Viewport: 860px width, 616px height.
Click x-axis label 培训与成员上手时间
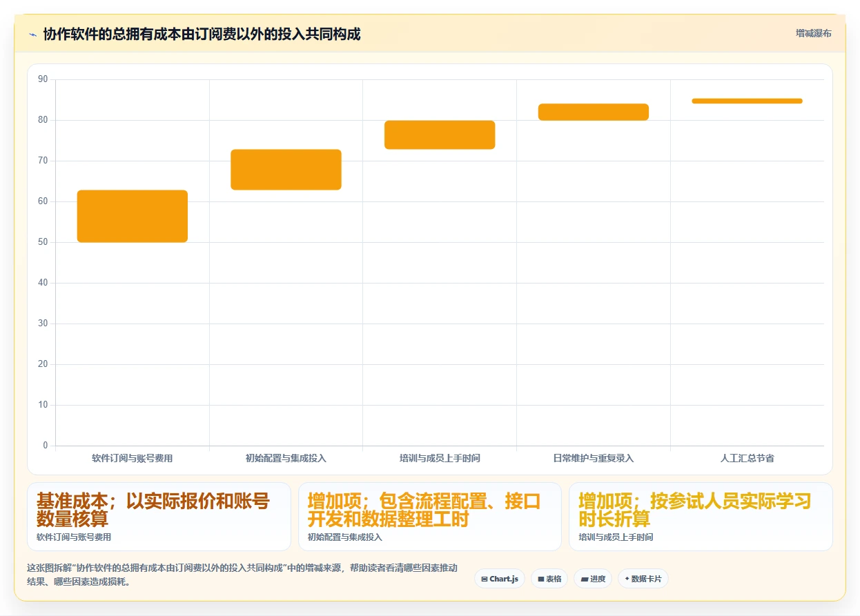440,458
